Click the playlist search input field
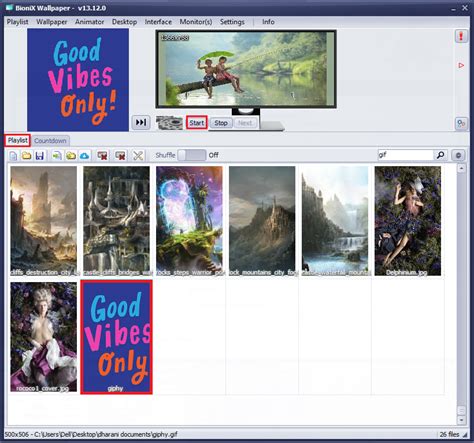 (x=405, y=155)
